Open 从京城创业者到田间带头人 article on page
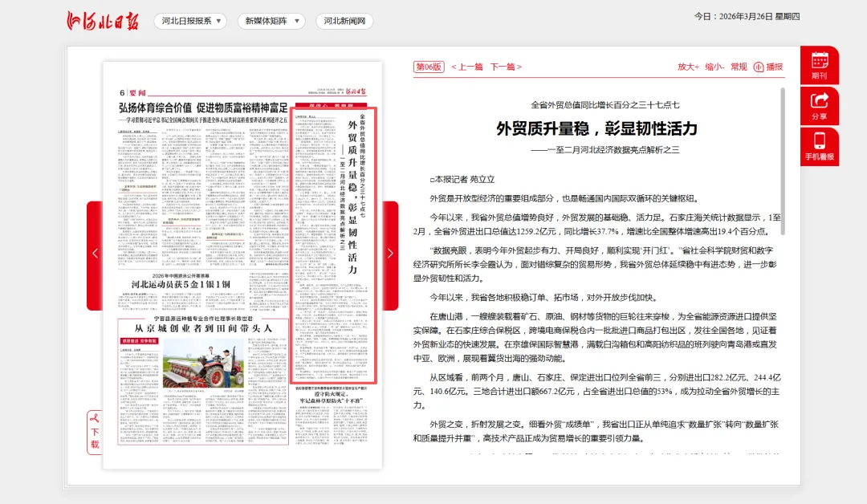The height and width of the screenshot is (504, 867). (203, 327)
